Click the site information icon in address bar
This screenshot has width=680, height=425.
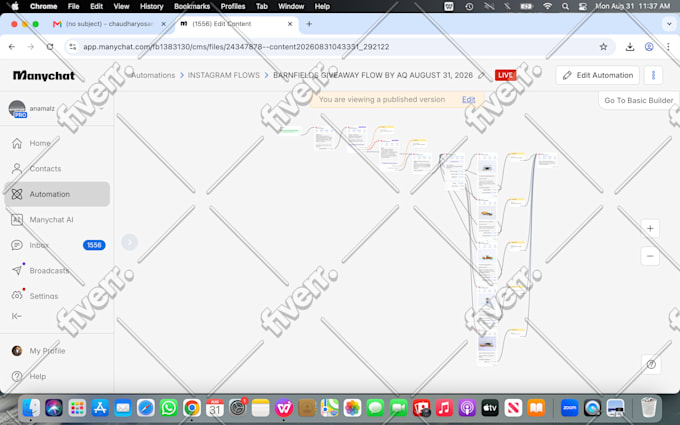pyautogui.click(x=73, y=47)
